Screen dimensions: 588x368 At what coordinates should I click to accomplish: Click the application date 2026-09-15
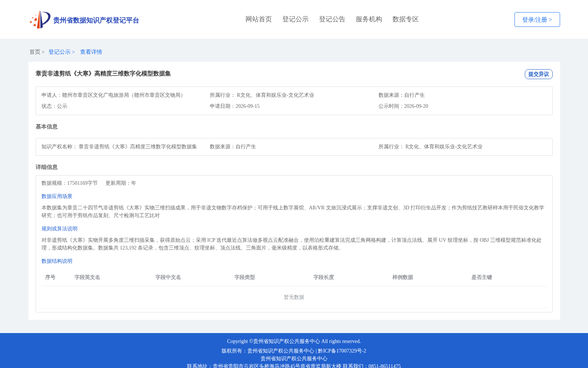247,106
